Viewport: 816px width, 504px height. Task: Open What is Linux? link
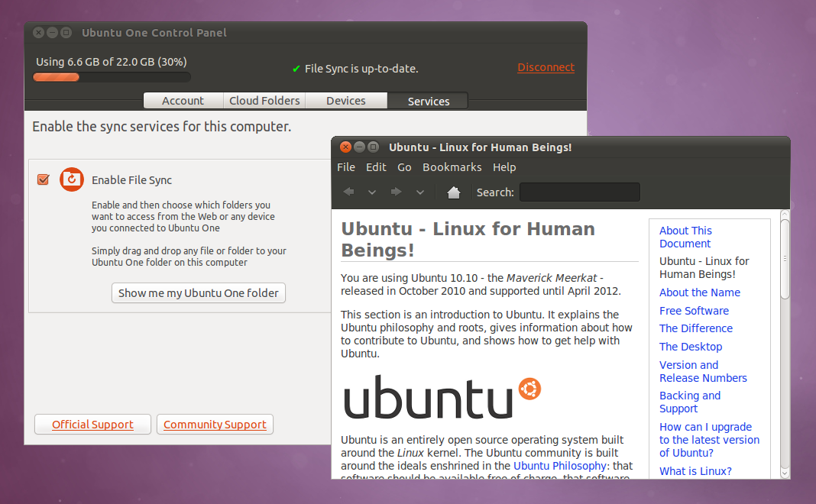[x=695, y=470]
